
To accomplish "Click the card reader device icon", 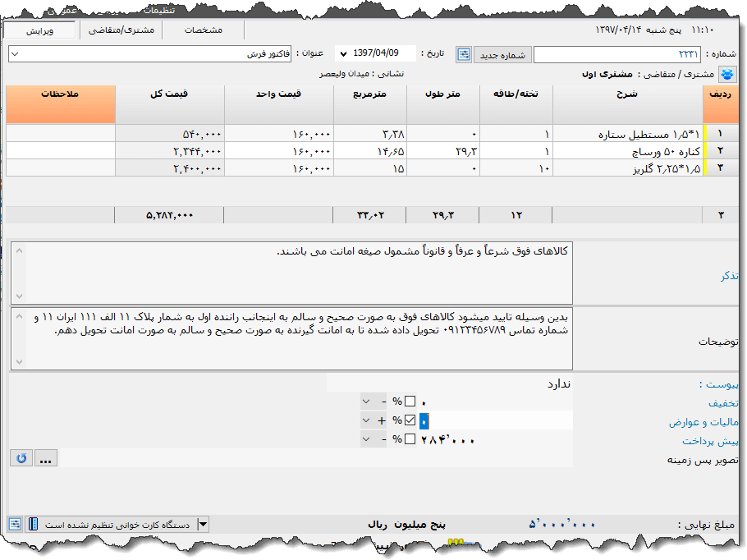I will 34,524.
